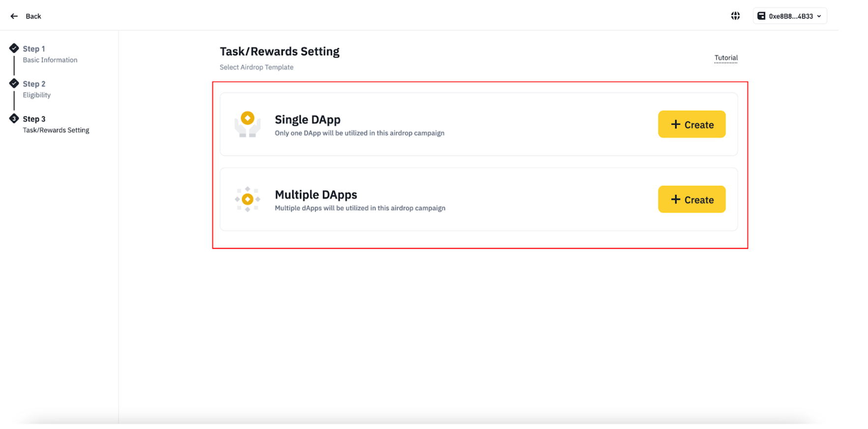
Task: Go to Step 2 in sidebar
Action: pos(34,84)
